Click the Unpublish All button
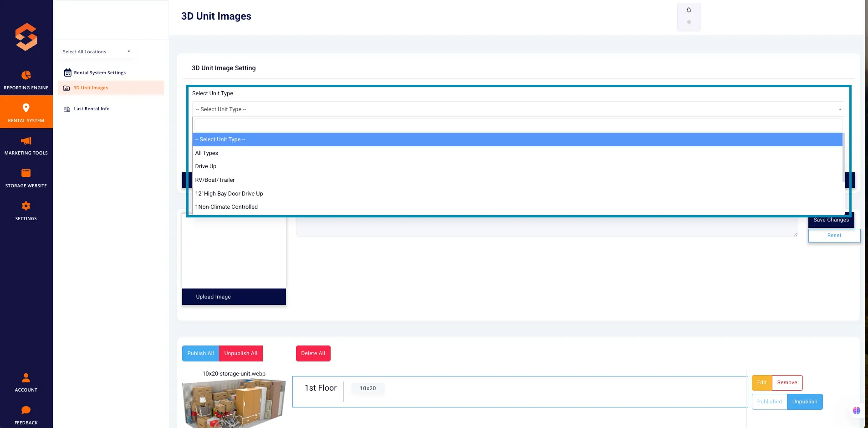The height and width of the screenshot is (428, 868). 241,354
